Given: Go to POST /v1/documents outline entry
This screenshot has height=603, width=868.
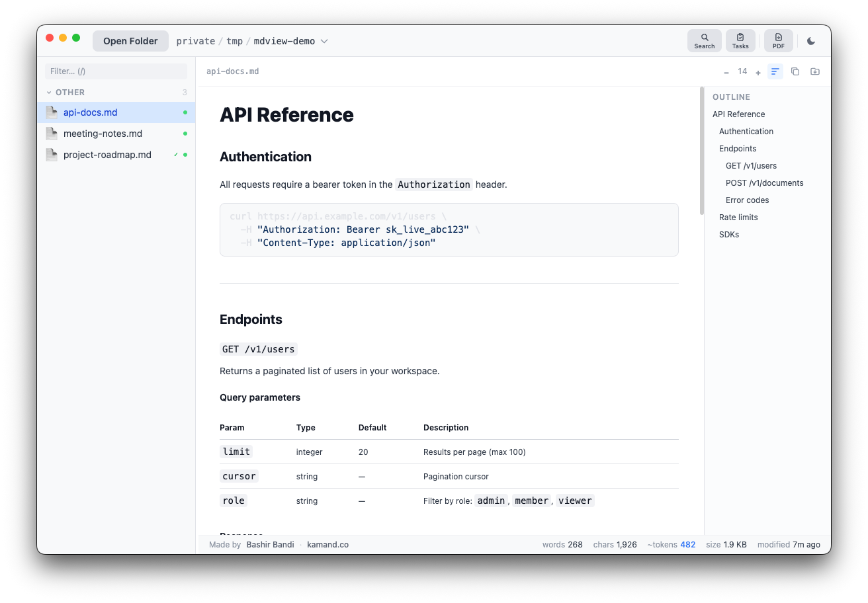Looking at the screenshot, I should [x=764, y=183].
